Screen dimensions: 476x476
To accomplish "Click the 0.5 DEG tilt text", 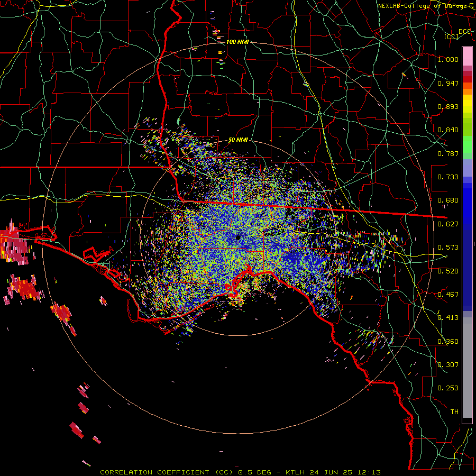I will coord(255,472).
